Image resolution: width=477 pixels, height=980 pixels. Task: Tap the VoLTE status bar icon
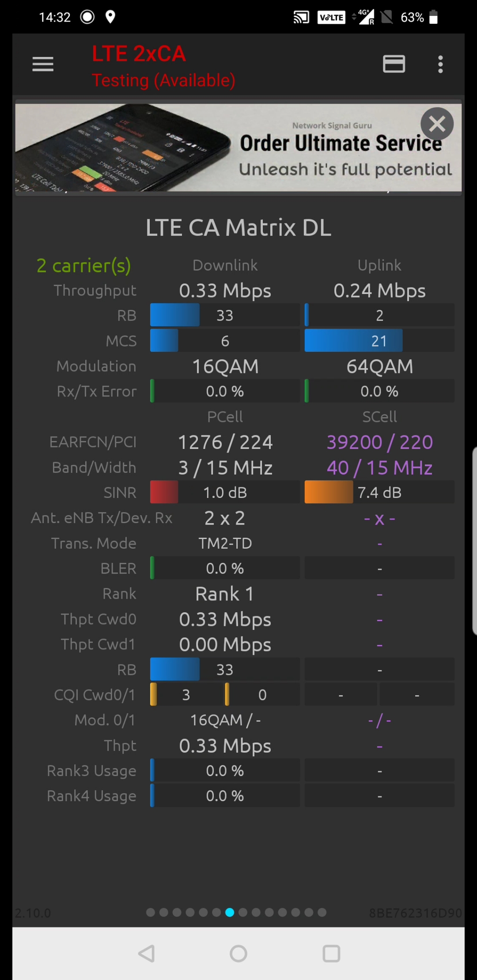tap(331, 17)
